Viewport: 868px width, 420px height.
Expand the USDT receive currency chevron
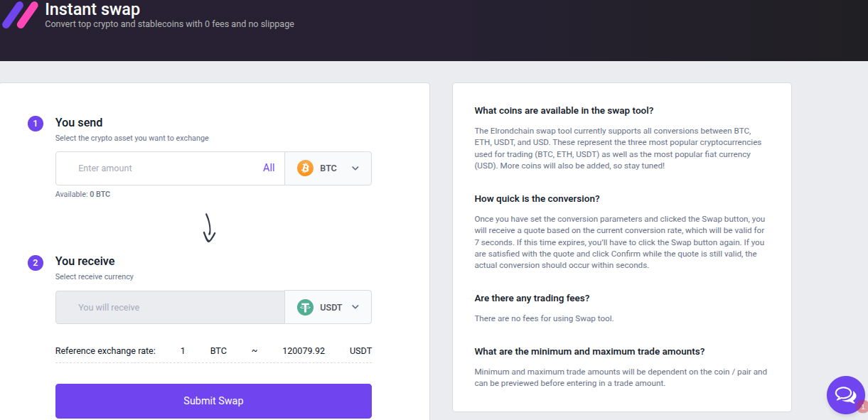point(355,308)
